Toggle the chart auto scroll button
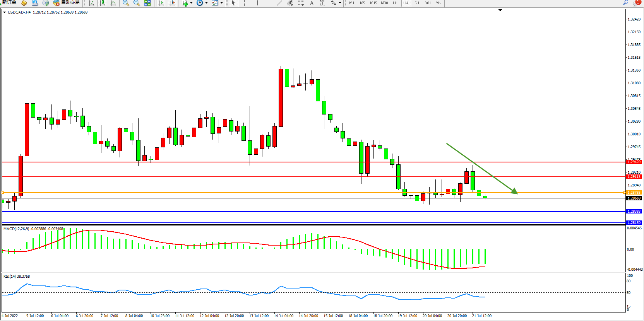Screen dimensions: 644x321 161,3
